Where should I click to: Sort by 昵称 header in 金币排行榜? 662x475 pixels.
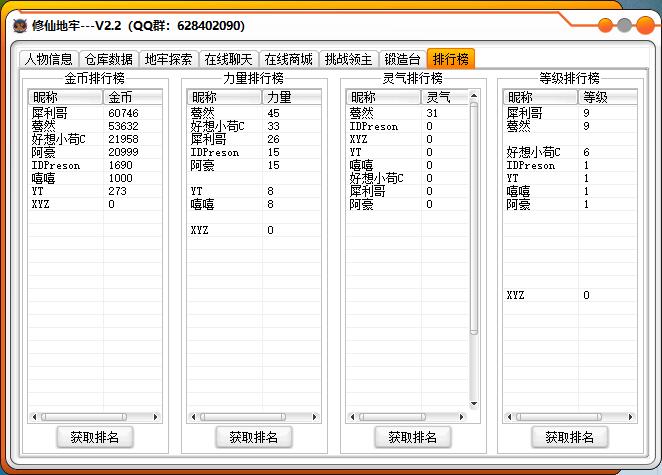pos(66,97)
